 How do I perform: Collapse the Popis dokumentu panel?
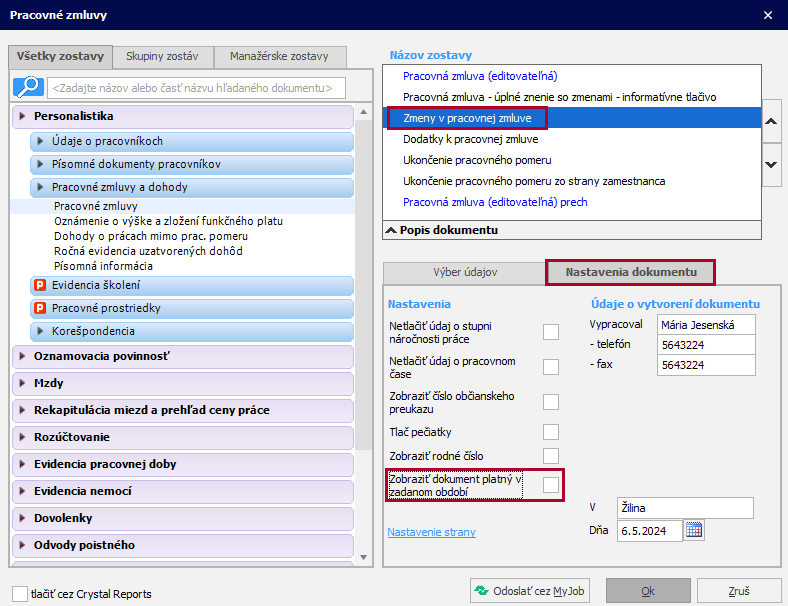tap(391, 230)
